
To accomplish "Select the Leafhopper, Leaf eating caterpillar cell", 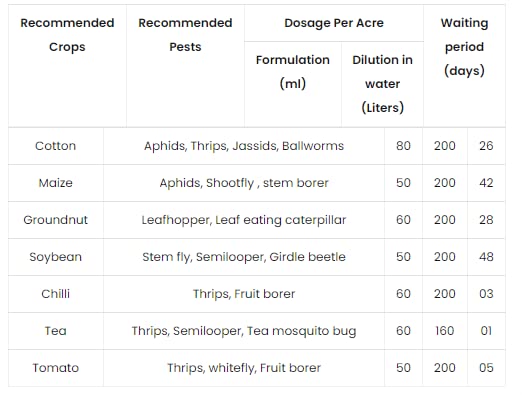I will pyautogui.click(x=244, y=220).
